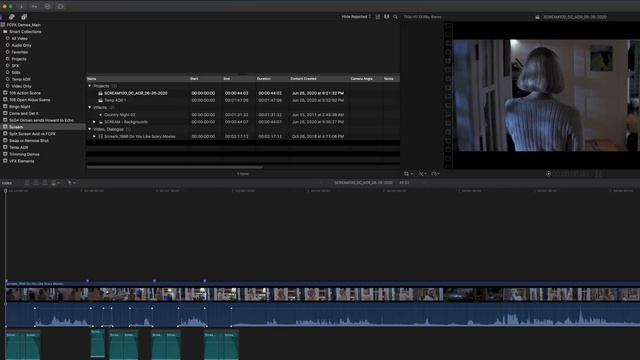Click the horizontal scrollbar under browser list
Image resolution: width=640 pixels, height=360 pixels.
coord(175,167)
